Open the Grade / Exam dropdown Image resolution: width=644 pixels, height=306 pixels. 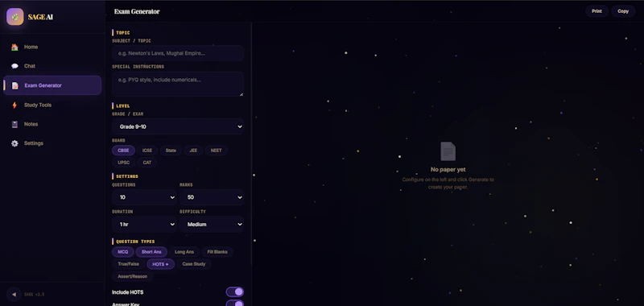click(178, 126)
